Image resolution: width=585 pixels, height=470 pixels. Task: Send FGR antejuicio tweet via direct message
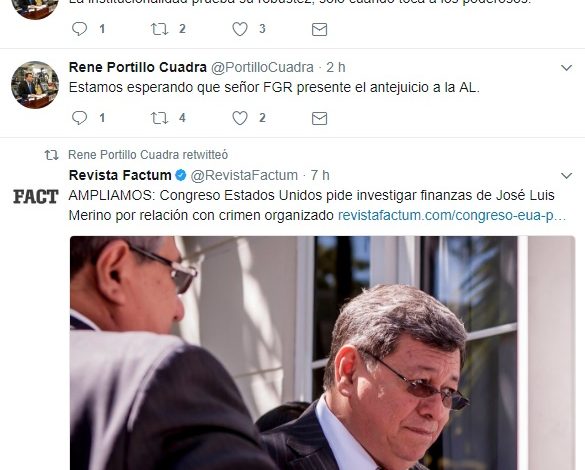[x=319, y=118]
